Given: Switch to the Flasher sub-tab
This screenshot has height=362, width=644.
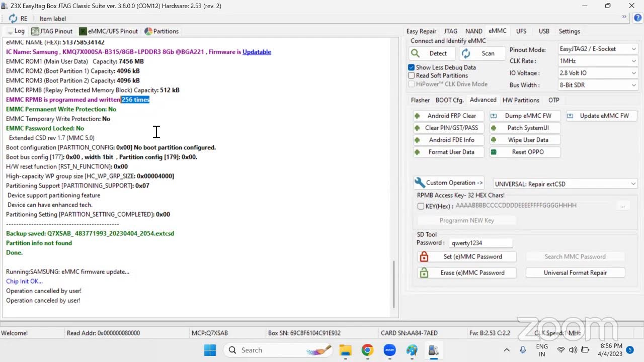Looking at the screenshot, I should tap(420, 100).
